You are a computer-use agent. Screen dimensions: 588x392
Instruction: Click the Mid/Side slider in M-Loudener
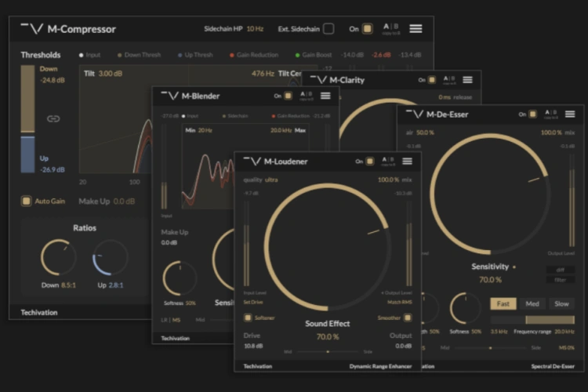click(x=328, y=352)
